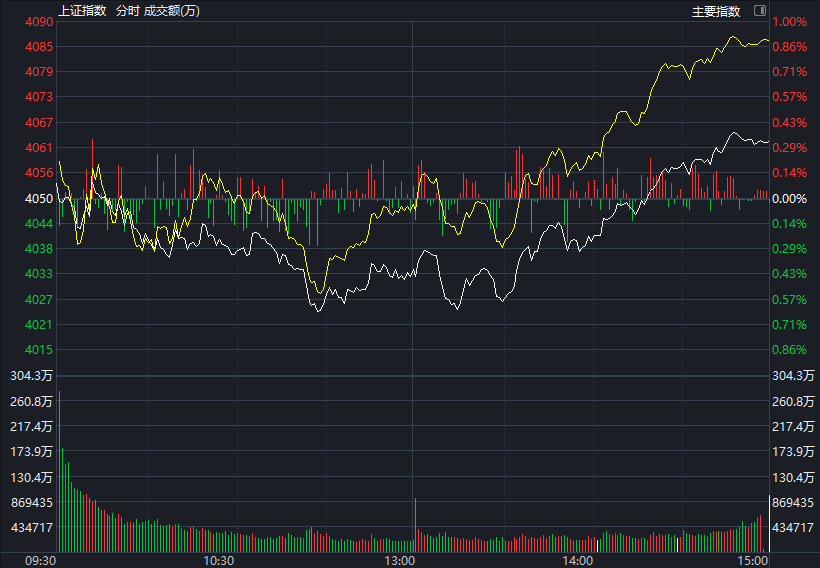Open the 主要指数 main indices selector
The image size is (820, 568).
pos(716,12)
